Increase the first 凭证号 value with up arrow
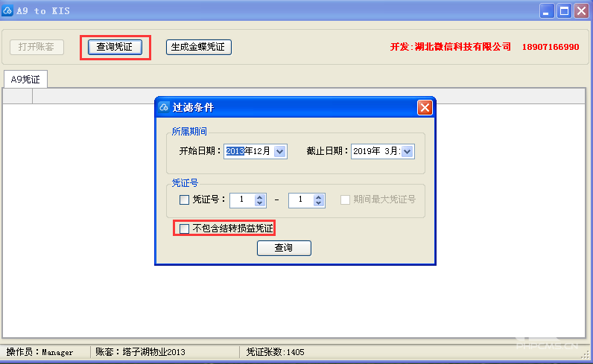 click(x=259, y=197)
